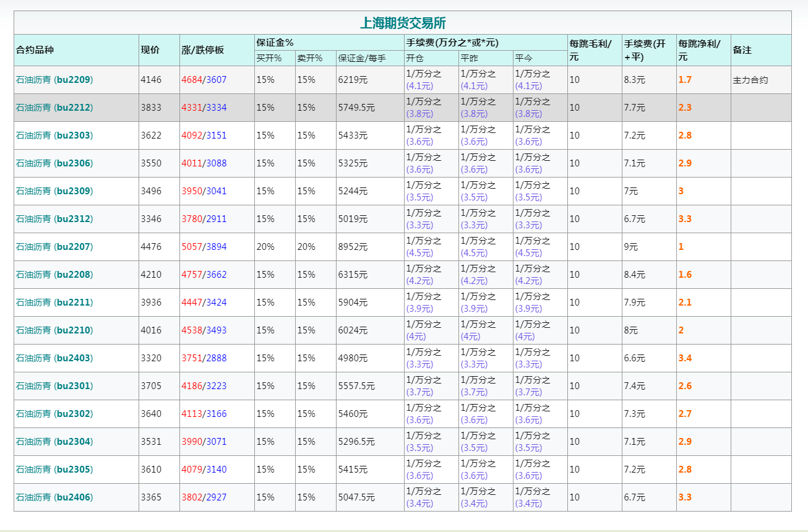Open the 石油沥青 (bu2305) contract link
Screen dimensions: 808x532
[54, 470]
